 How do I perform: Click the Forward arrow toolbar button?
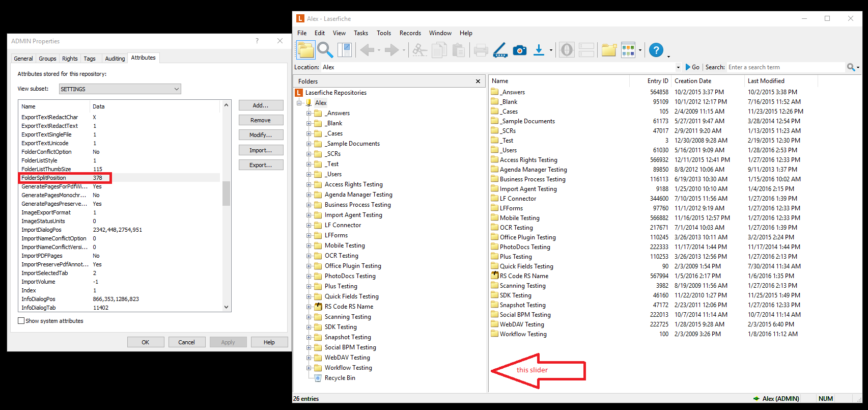tap(391, 50)
